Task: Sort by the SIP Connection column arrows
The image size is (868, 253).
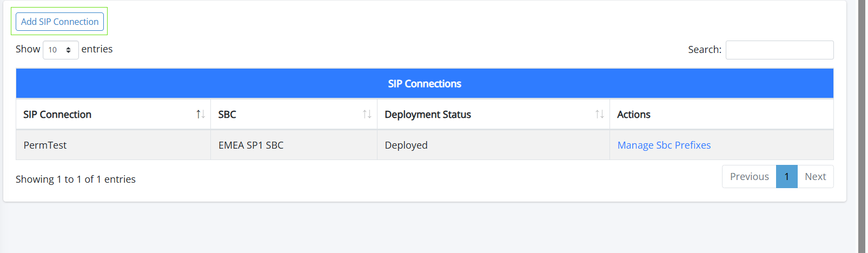Action: point(200,114)
